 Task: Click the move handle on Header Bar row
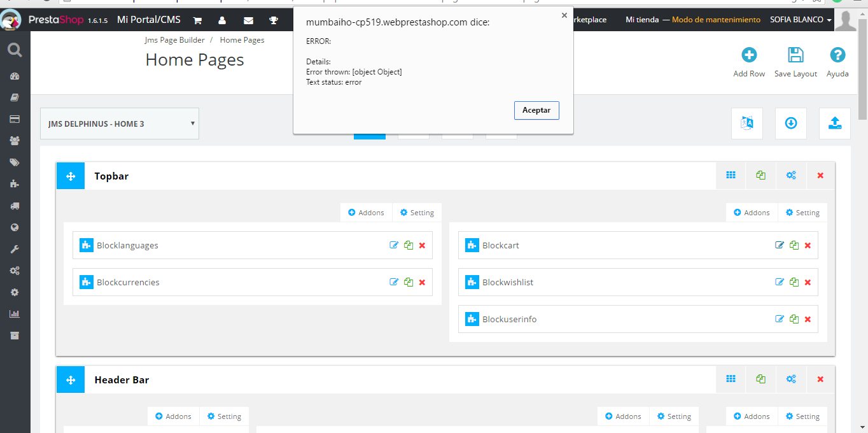coord(71,380)
